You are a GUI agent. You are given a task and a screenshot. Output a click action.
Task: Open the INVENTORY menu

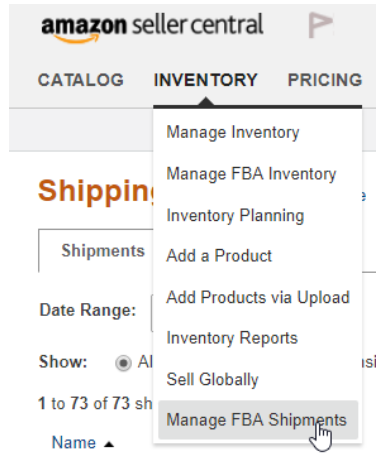tap(206, 80)
